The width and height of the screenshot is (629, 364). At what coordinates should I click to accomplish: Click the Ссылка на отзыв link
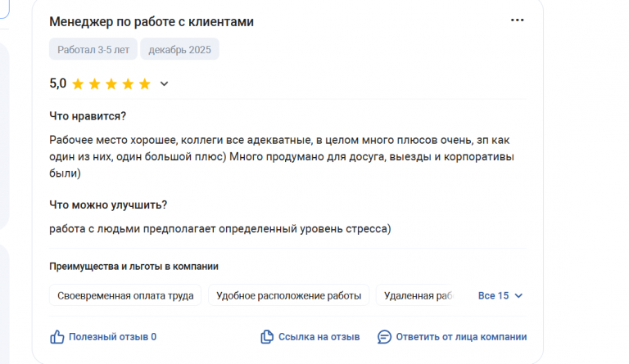[319, 337]
